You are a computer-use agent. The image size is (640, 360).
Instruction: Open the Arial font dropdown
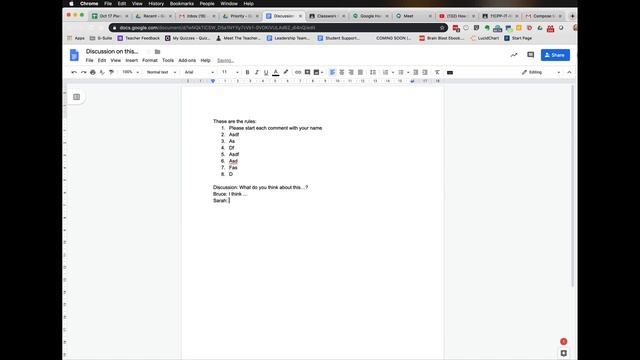pyautogui.click(x=199, y=72)
